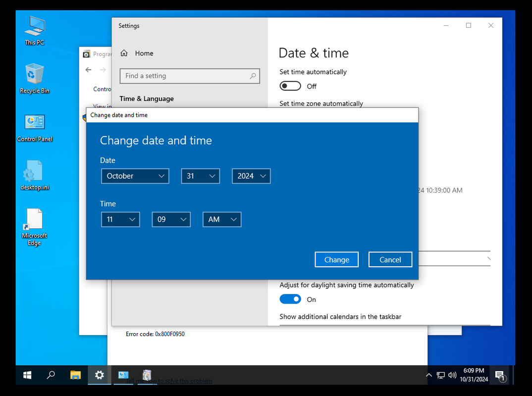Open File Explorer from the taskbar

coord(75,375)
